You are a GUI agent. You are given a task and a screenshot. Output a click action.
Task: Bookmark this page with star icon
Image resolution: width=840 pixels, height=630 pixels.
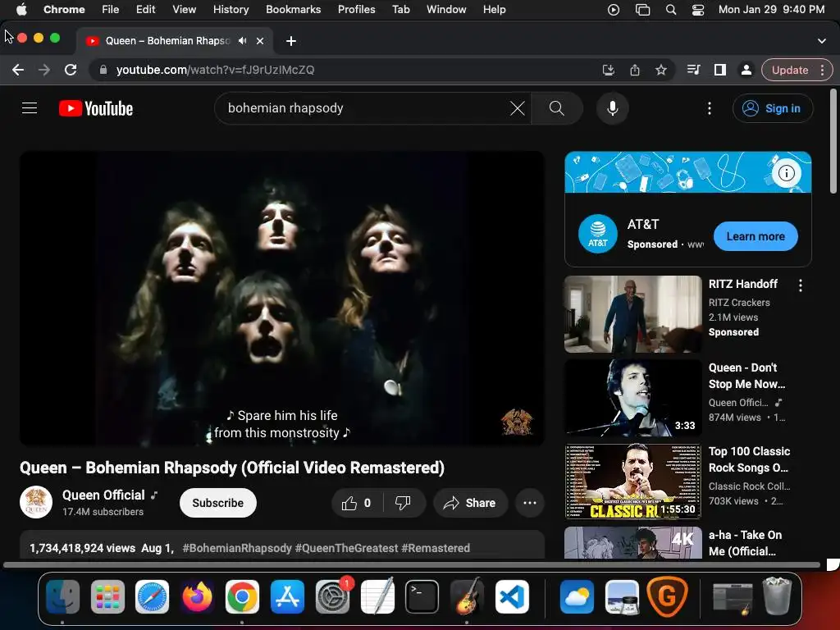pyautogui.click(x=661, y=70)
